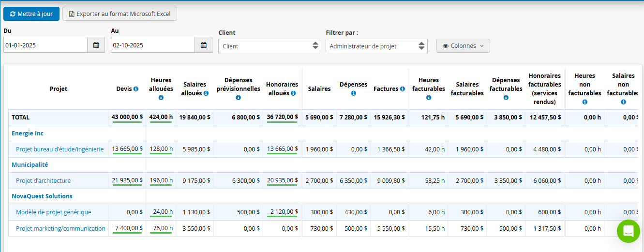The width and height of the screenshot is (644, 252).
Task: Export the report to Microsoft Excel format
Action: 120,14
